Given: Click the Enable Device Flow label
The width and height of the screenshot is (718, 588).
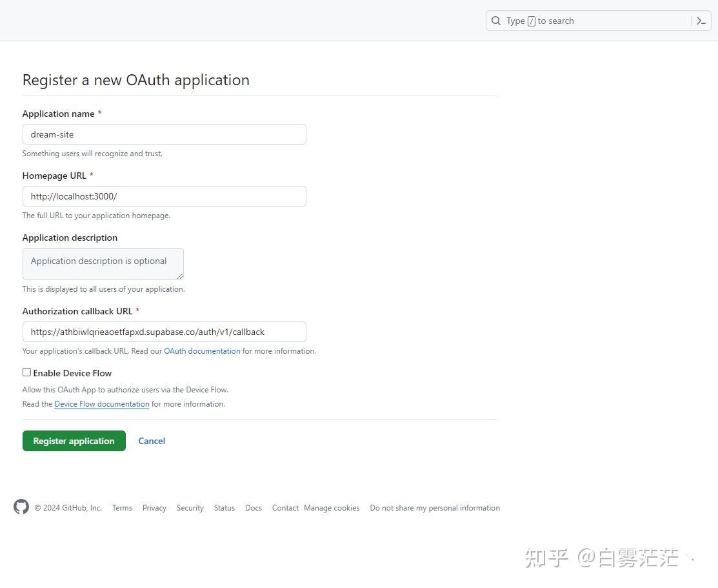Looking at the screenshot, I should 72,373.
